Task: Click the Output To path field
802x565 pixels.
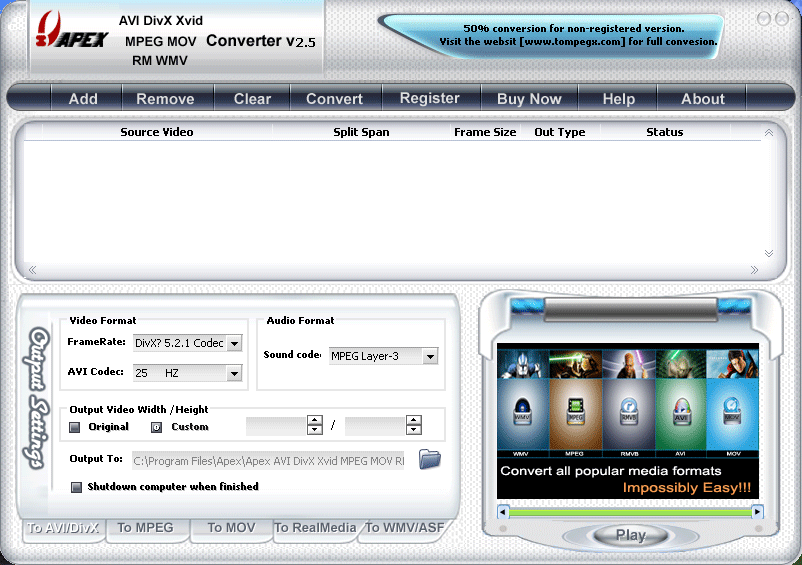Action: pyautogui.click(x=269, y=461)
